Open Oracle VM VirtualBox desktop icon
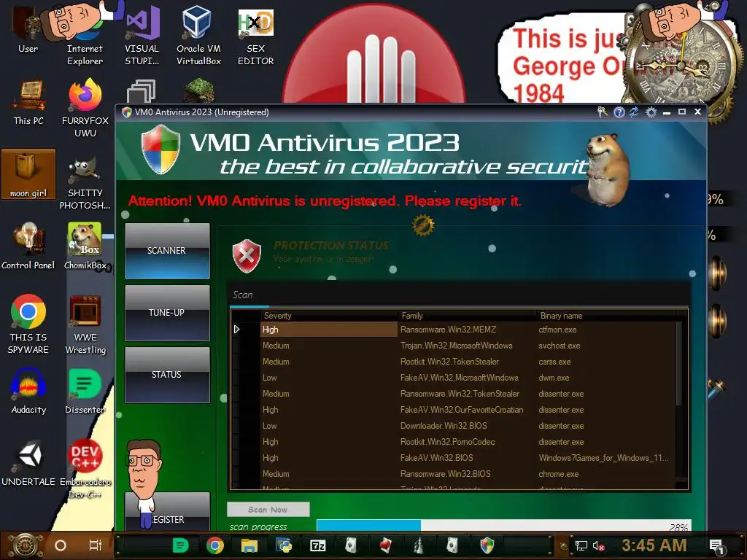 (198, 34)
